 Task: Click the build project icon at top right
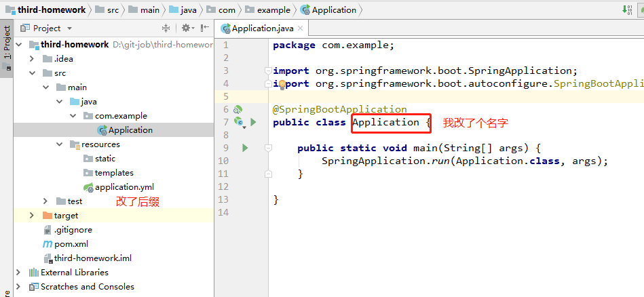pos(627,9)
